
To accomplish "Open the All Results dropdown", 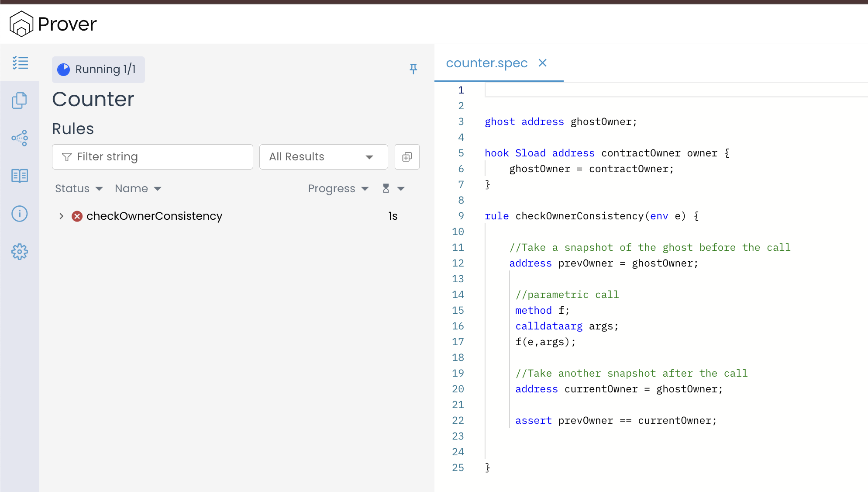I will click(x=323, y=157).
